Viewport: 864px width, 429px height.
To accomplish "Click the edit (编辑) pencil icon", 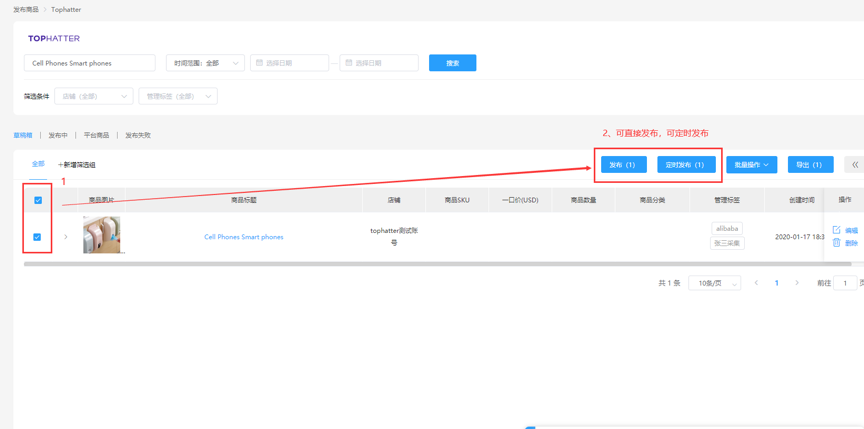I will click(837, 230).
